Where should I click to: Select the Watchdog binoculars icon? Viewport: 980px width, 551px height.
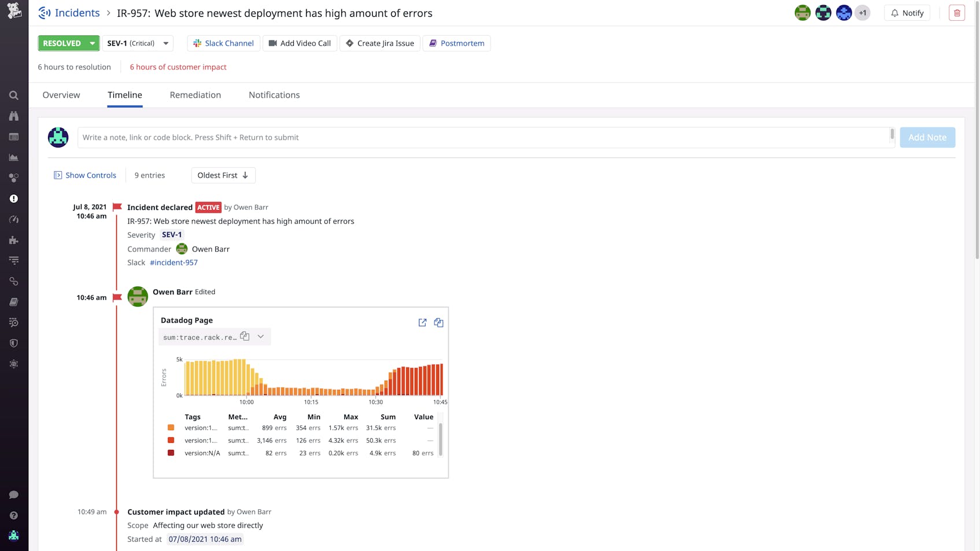(x=14, y=116)
